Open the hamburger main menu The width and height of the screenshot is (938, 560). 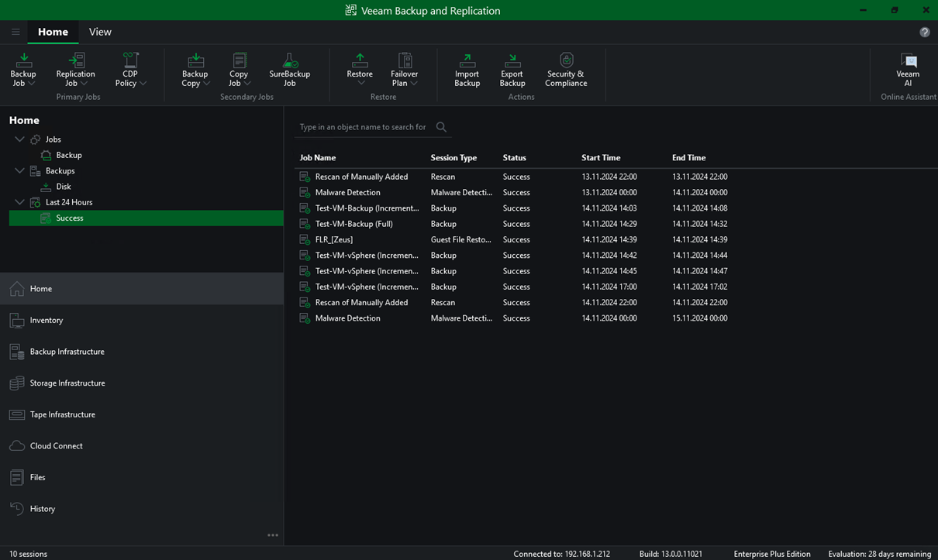[16, 32]
